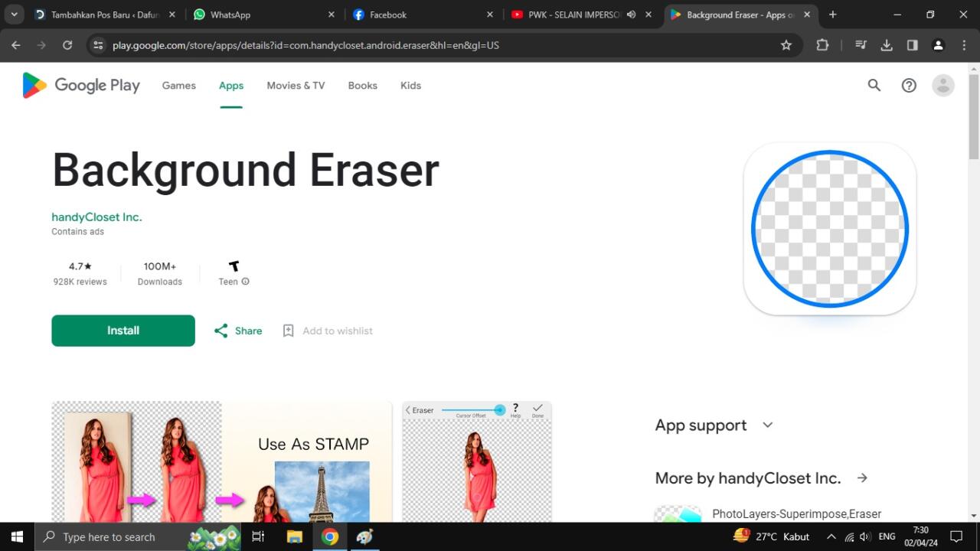Bookmark this page using the star icon
980x551 pixels.
coord(786,45)
